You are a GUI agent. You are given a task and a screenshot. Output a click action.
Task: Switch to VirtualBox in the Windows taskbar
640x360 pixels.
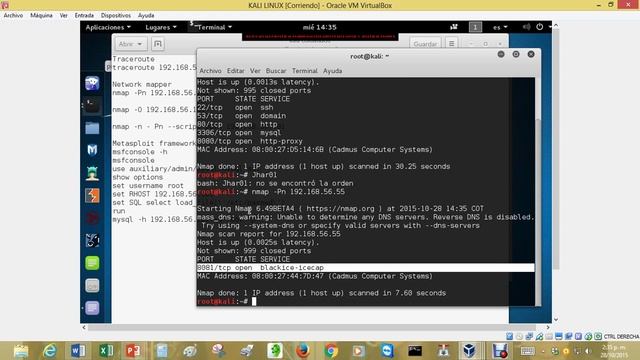coord(469,351)
